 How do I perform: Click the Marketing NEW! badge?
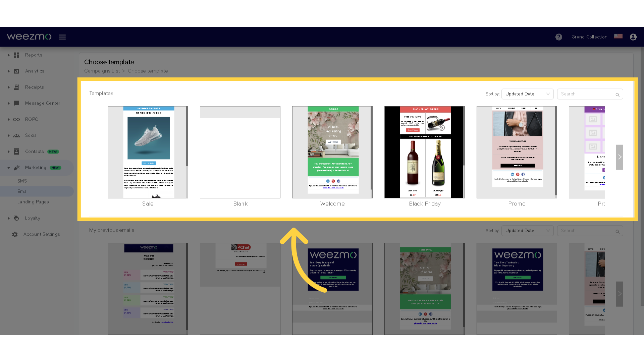(x=56, y=168)
